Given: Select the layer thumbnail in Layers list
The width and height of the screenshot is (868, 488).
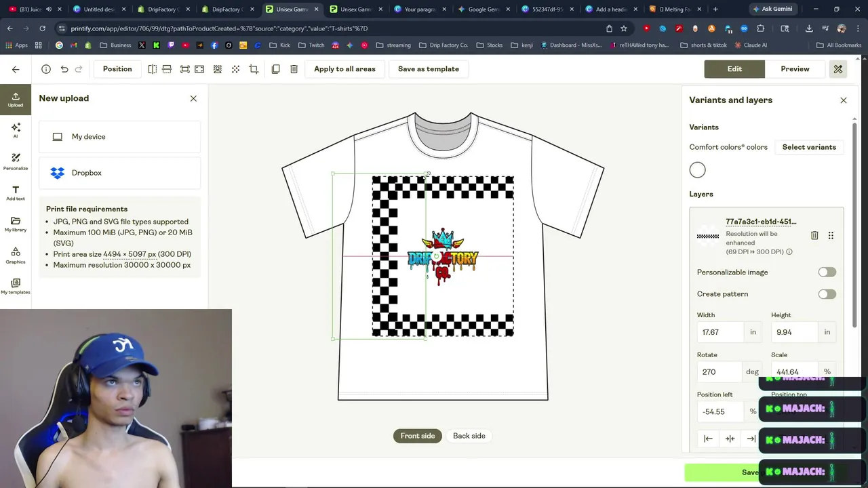Looking at the screenshot, I should tap(708, 236).
